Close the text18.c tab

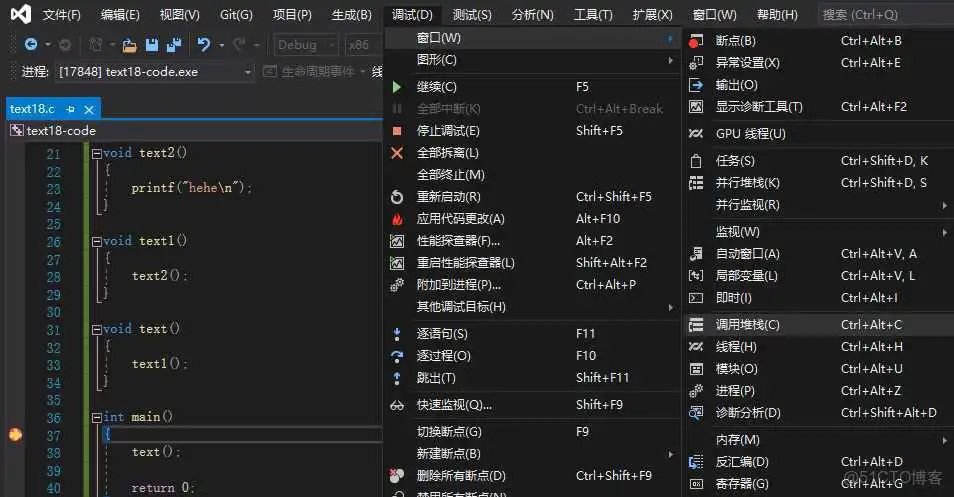89,109
